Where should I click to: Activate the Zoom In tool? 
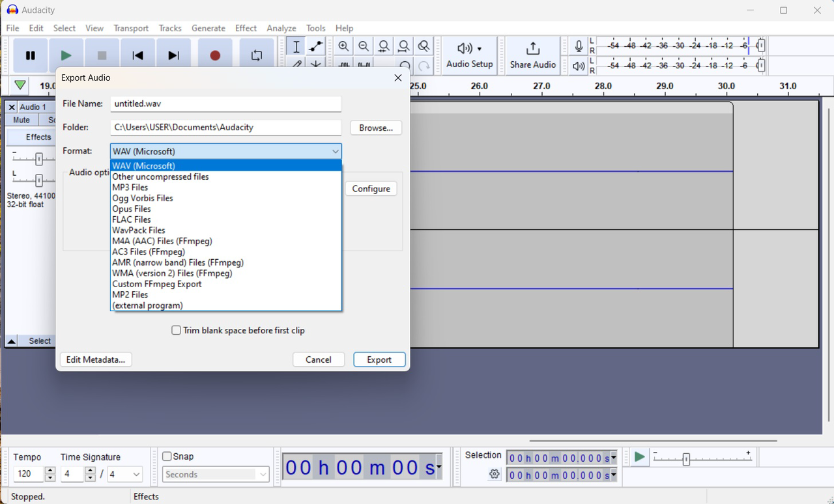coord(343,46)
